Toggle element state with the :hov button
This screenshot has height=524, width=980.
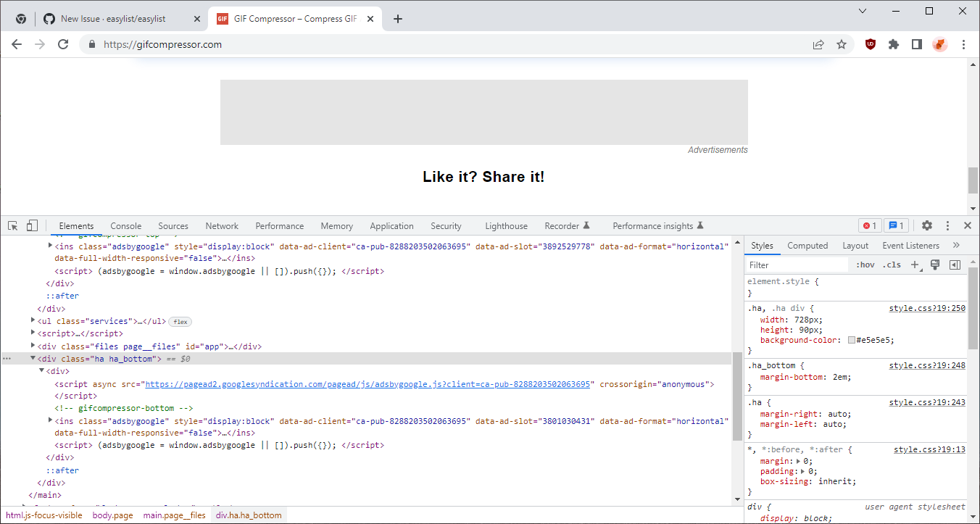pos(865,265)
